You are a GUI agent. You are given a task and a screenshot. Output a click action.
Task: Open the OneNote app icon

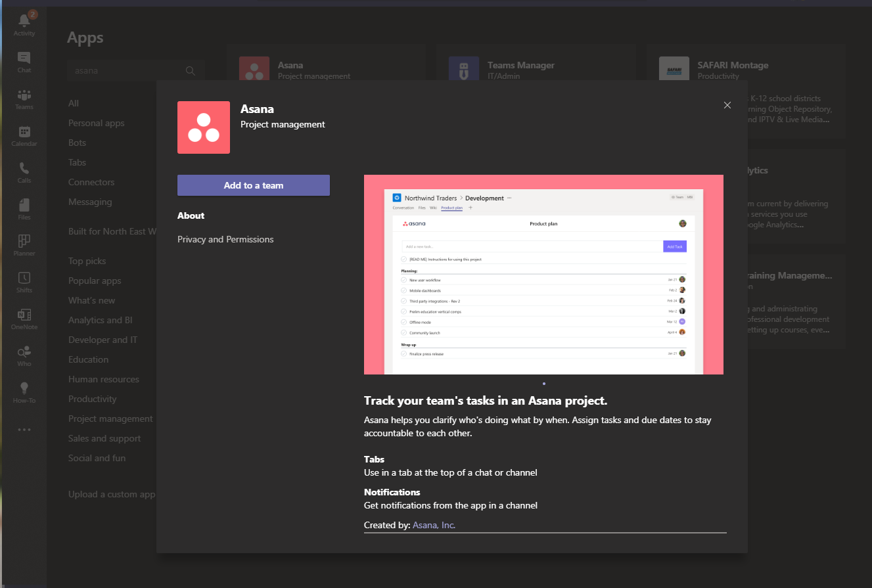(x=24, y=317)
